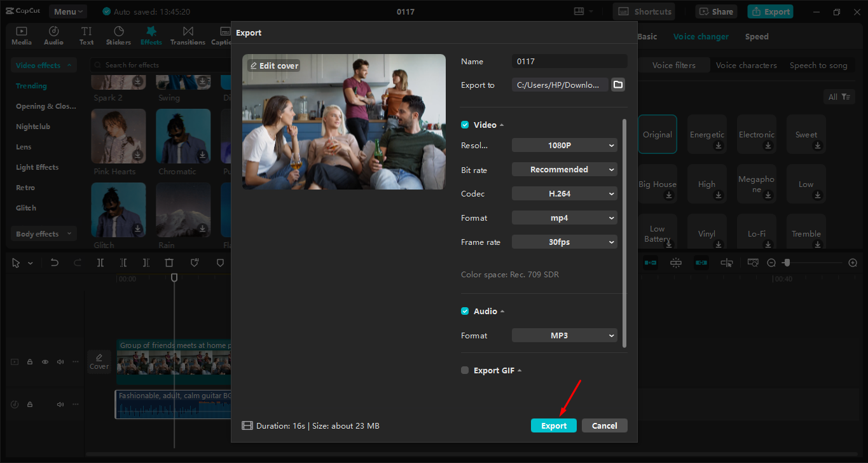Switch to the Speed tab

click(757, 36)
